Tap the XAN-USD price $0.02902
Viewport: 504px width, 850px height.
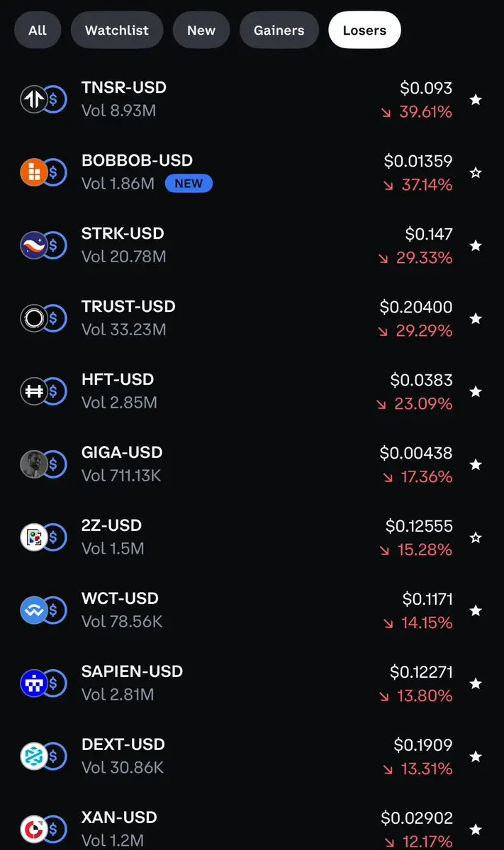[x=416, y=818]
